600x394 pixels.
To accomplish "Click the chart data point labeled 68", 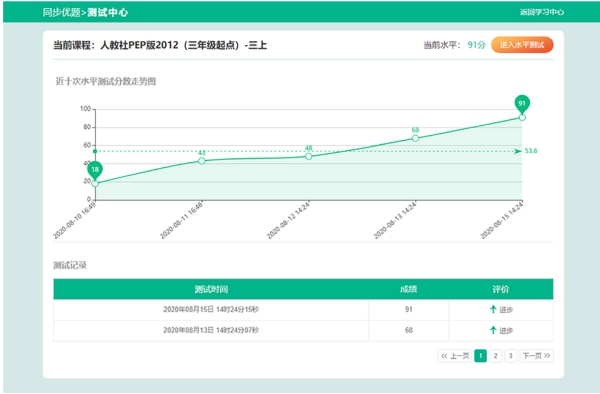I will coord(415,138).
